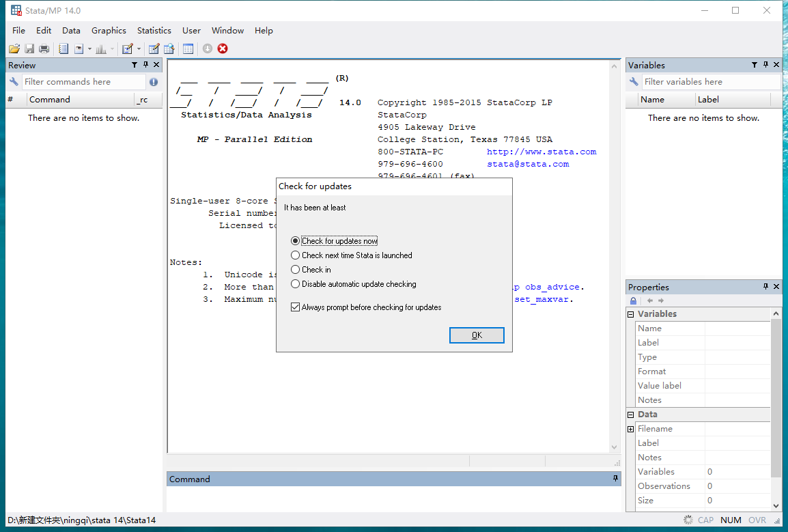The width and height of the screenshot is (788, 532).
Task: Open the Graph icon dropdown arrow
Action: click(112, 48)
